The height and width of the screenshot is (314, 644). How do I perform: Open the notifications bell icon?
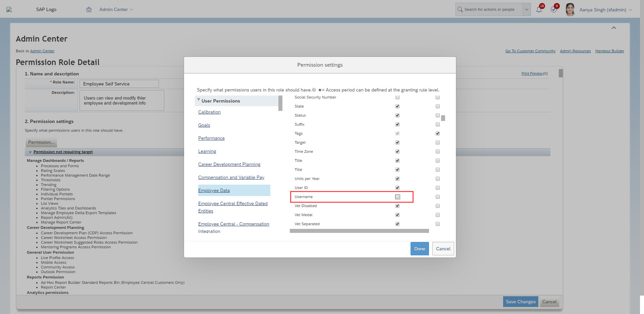pyautogui.click(x=539, y=9)
